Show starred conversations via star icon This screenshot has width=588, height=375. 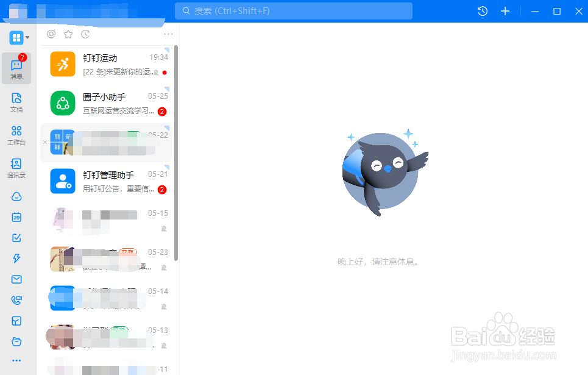(x=68, y=34)
